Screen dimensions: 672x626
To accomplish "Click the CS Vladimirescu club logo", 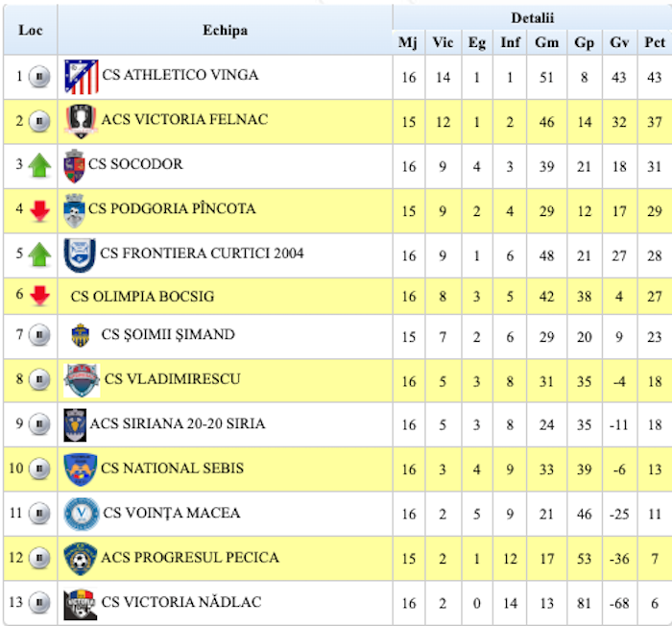I will [x=82, y=380].
